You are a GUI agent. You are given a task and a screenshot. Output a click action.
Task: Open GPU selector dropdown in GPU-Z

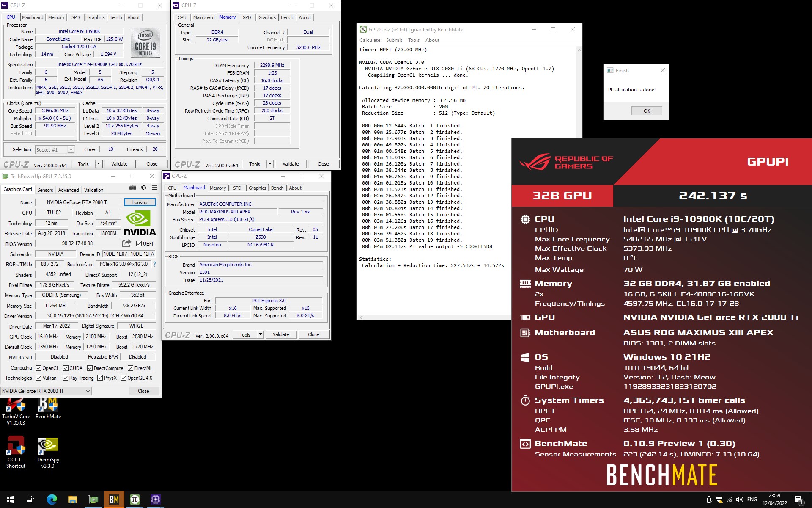pyautogui.click(x=46, y=391)
